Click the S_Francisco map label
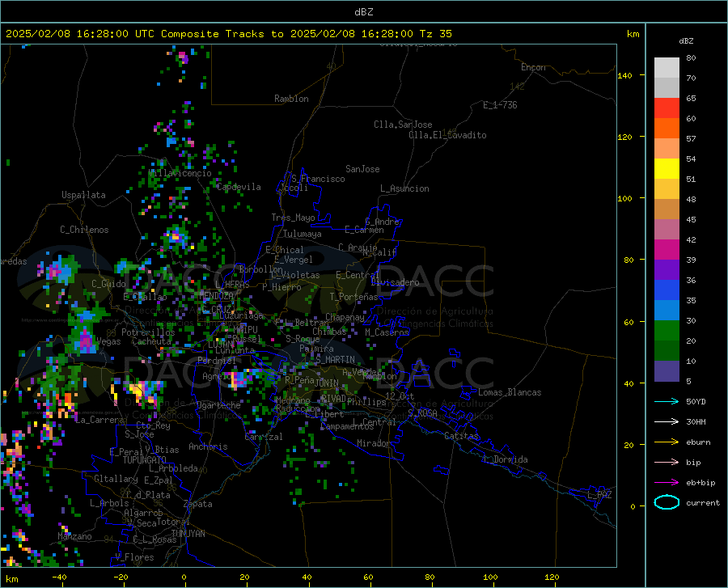Screen dimensions: 728x588 point(318,179)
